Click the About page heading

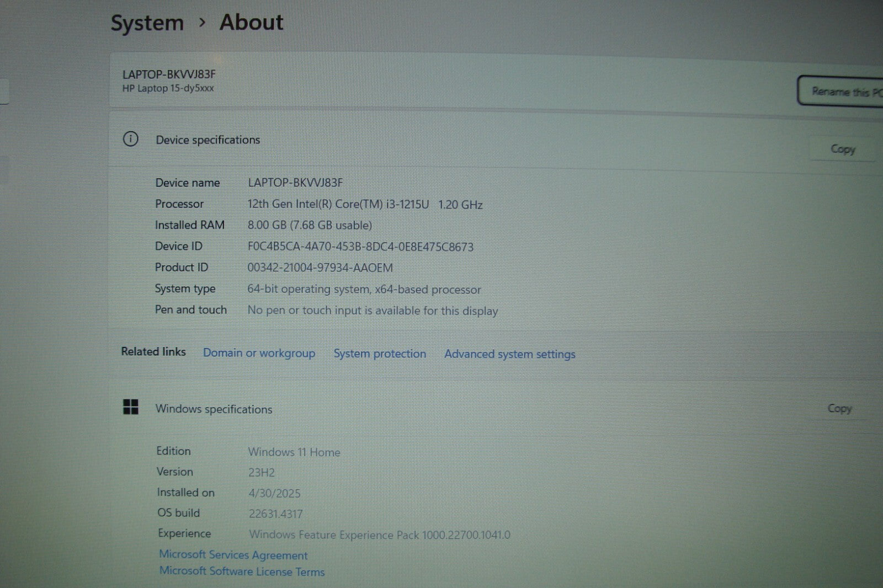251,23
